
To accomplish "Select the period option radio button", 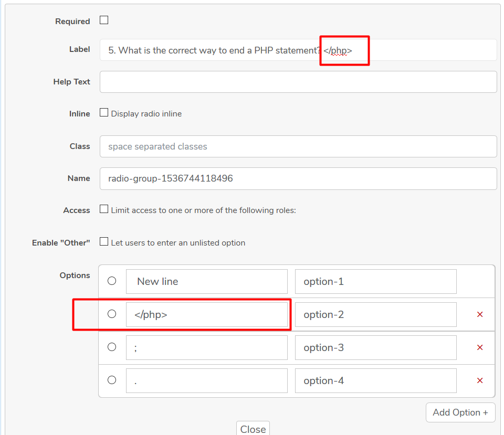I will (111, 380).
